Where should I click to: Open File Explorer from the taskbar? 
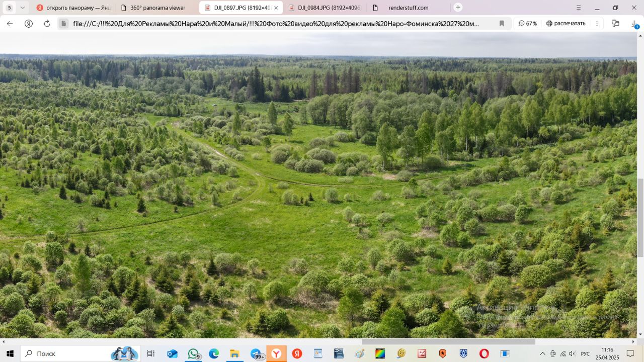(x=234, y=353)
